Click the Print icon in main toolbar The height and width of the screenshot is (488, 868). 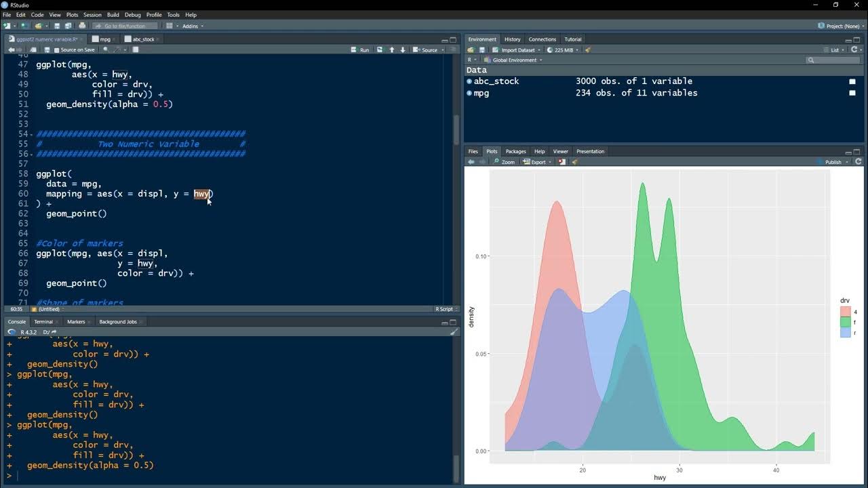pos(82,26)
